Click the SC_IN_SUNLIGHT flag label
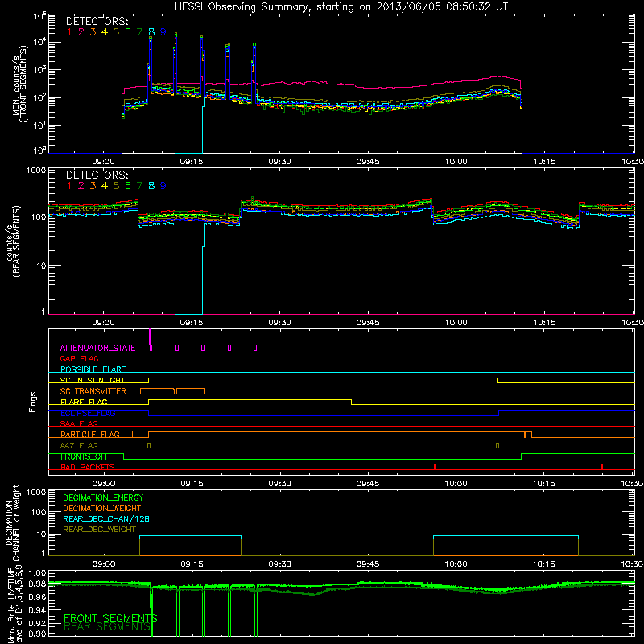 93,380
